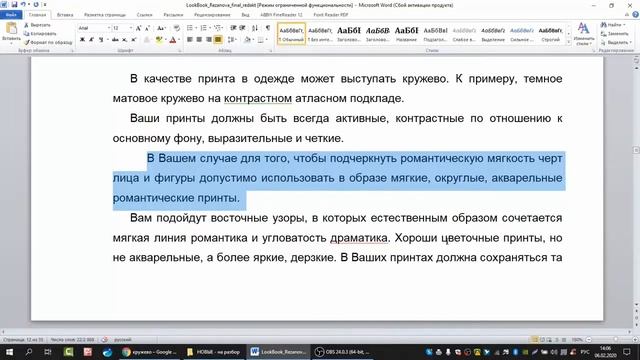
Task: Switch to the Рассылки (Mailings) tab
Action: tap(173, 15)
